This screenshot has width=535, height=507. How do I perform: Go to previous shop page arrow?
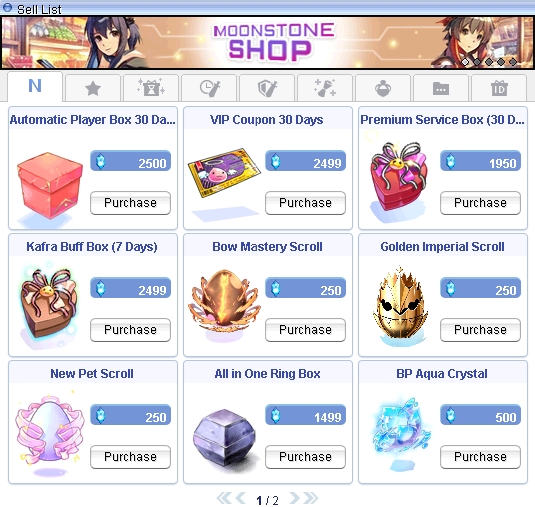241,498
